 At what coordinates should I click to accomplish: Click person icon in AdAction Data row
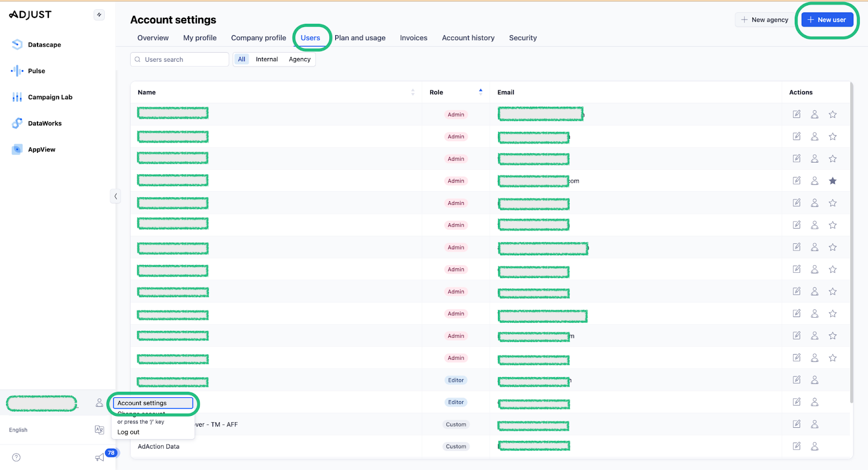point(814,447)
